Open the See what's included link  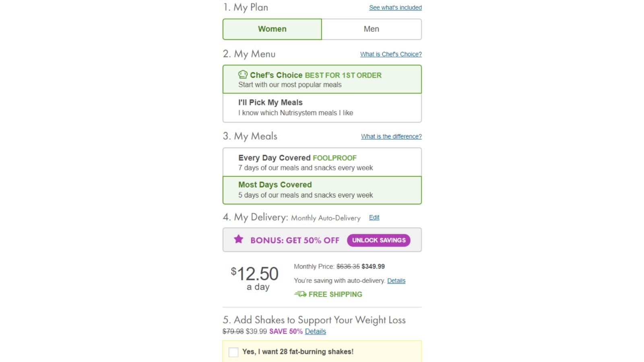(x=395, y=8)
